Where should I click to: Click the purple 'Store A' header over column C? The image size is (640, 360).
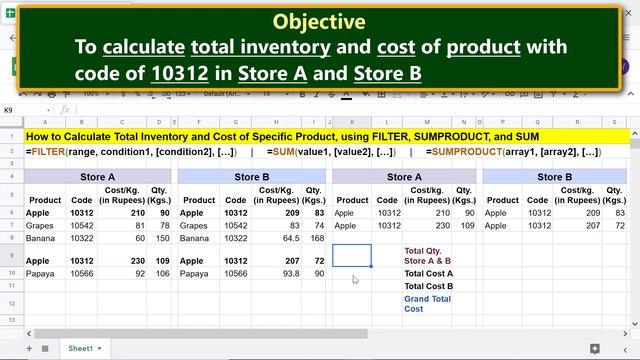click(98, 177)
